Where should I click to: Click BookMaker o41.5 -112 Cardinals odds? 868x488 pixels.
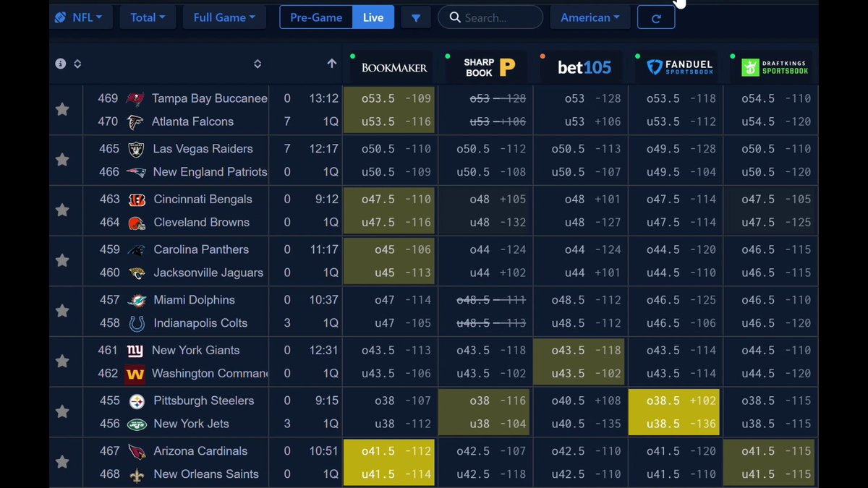click(389, 451)
